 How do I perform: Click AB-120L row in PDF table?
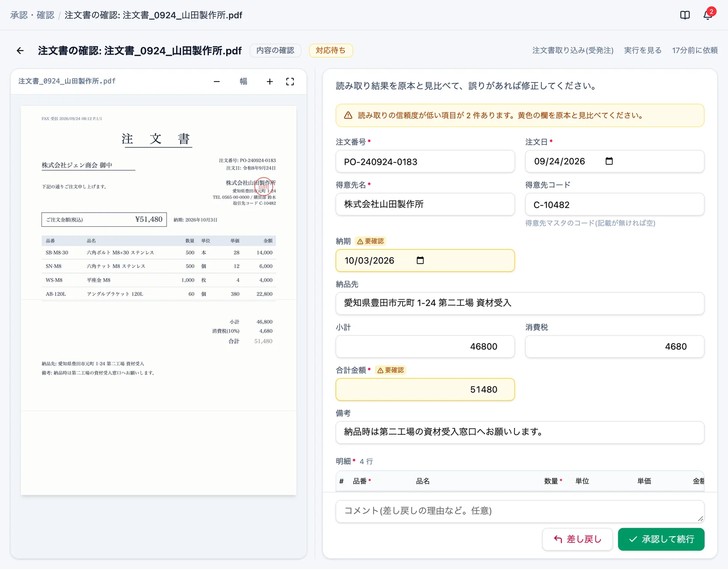click(158, 294)
